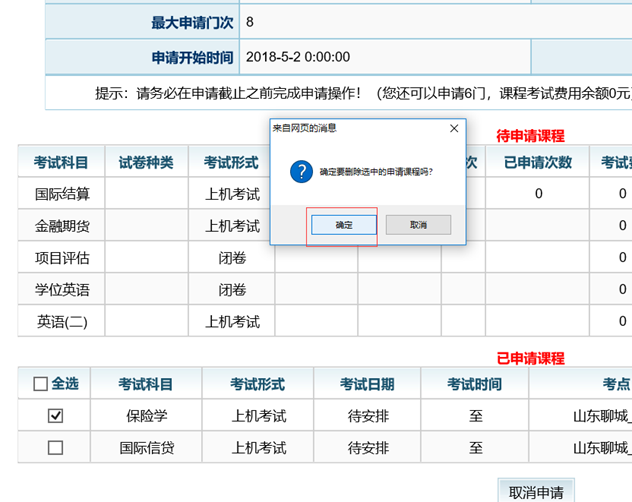632x502 pixels.
Task: Click the 学位英语 course row
Action: tap(61, 290)
